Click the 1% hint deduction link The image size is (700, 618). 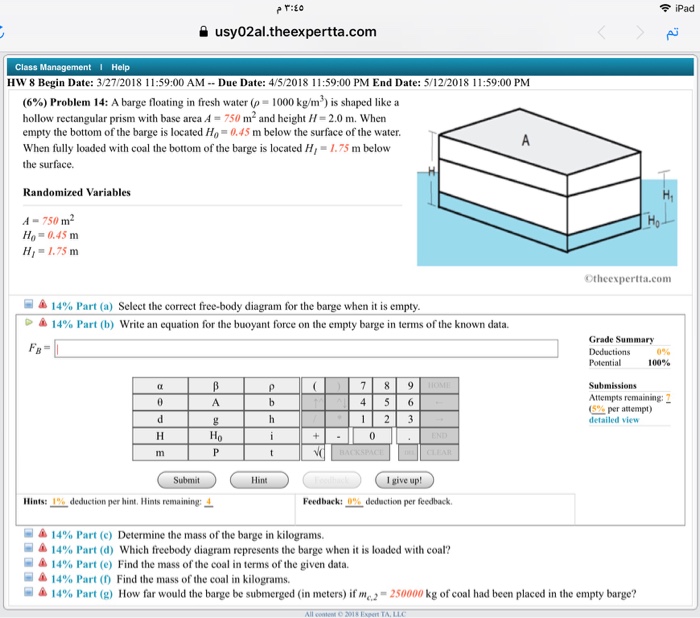click(x=58, y=501)
